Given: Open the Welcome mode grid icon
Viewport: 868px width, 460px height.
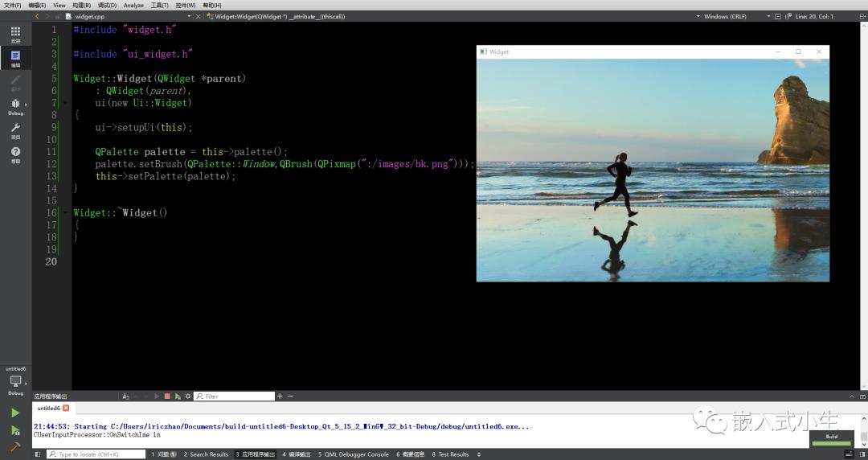Looking at the screenshot, I should click(15, 32).
